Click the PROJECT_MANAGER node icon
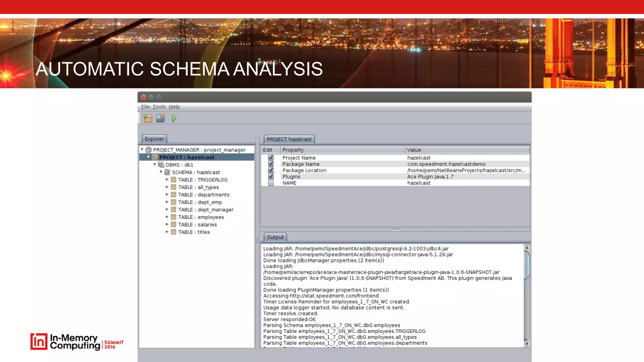Viewport: 644px width, 362px height. (x=148, y=150)
